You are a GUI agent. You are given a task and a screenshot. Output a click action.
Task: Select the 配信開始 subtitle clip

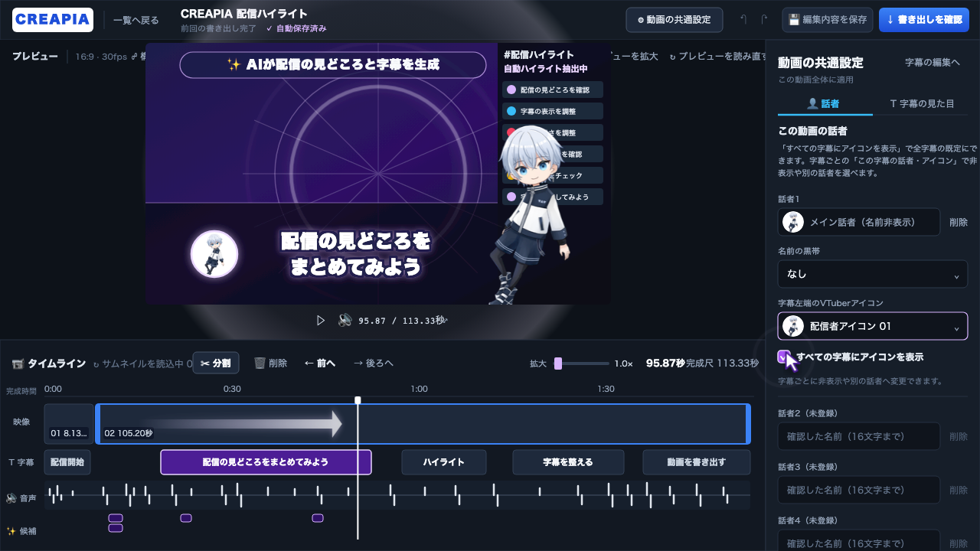pyautogui.click(x=67, y=462)
